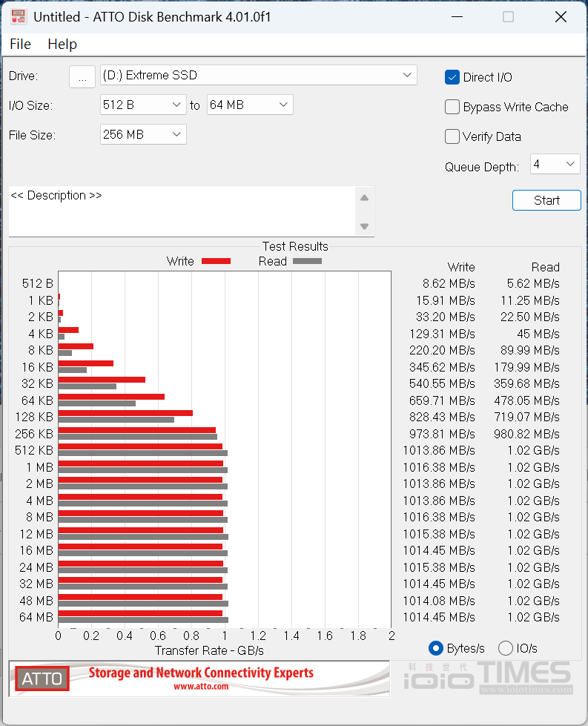Enable Bypass Write Cache checkbox
588x726 pixels.
point(452,107)
